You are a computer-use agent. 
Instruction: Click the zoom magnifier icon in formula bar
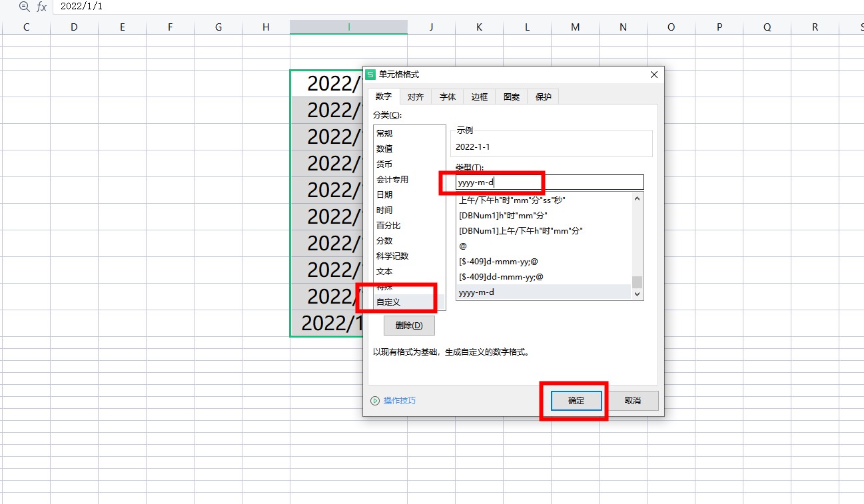tap(25, 7)
